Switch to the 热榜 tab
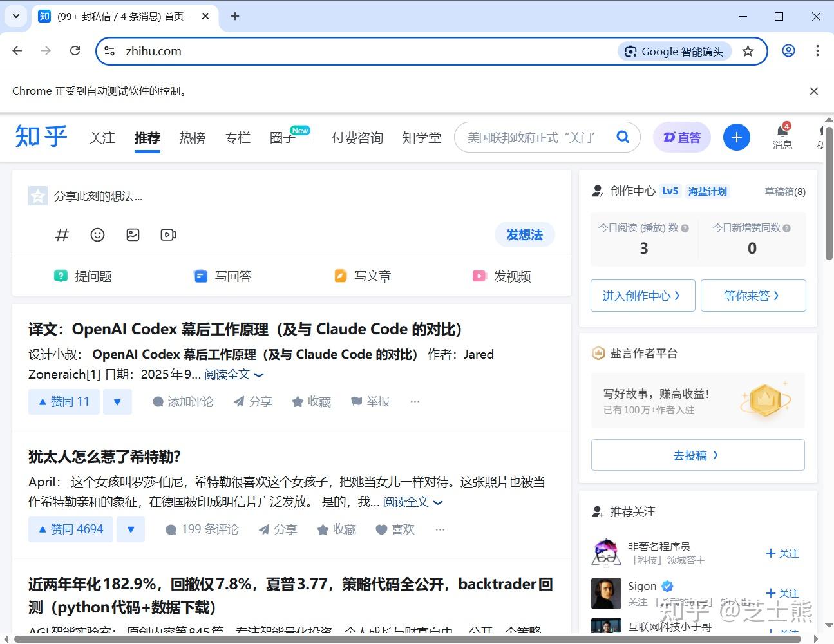 click(192, 137)
